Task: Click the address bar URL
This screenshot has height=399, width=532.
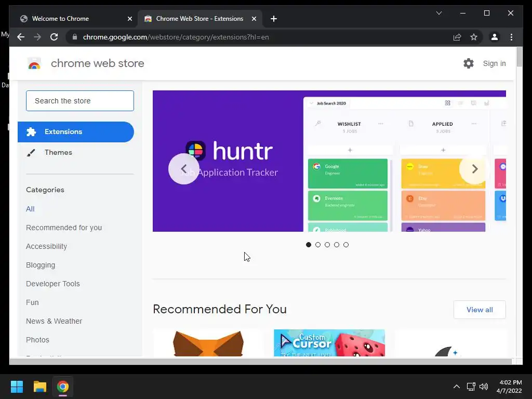Action: point(176,37)
